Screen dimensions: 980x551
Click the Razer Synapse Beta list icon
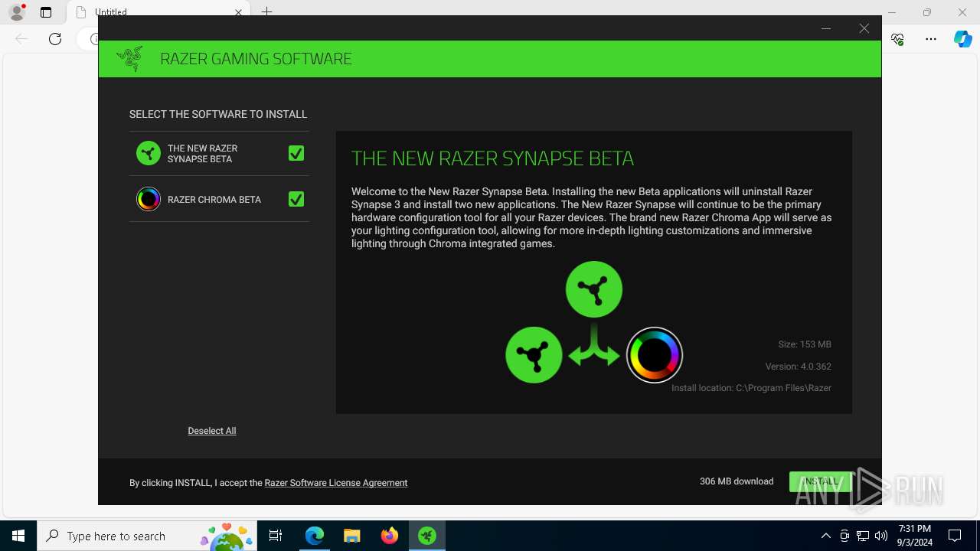click(x=149, y=153)
